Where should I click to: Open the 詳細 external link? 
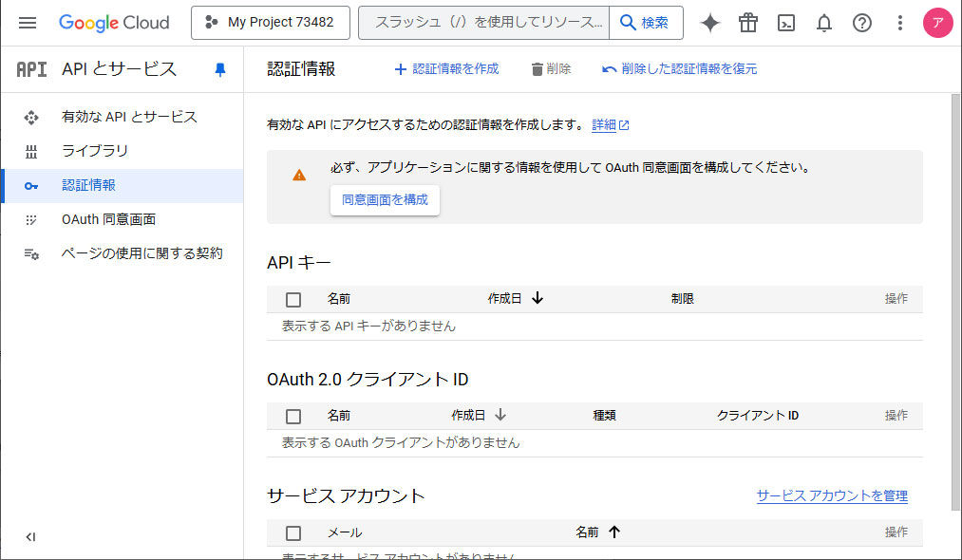pos(611,125)
